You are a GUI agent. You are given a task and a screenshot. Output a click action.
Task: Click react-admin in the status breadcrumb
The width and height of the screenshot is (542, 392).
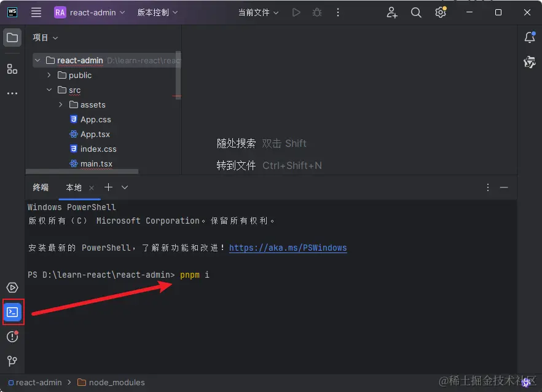tap(35, 382)
